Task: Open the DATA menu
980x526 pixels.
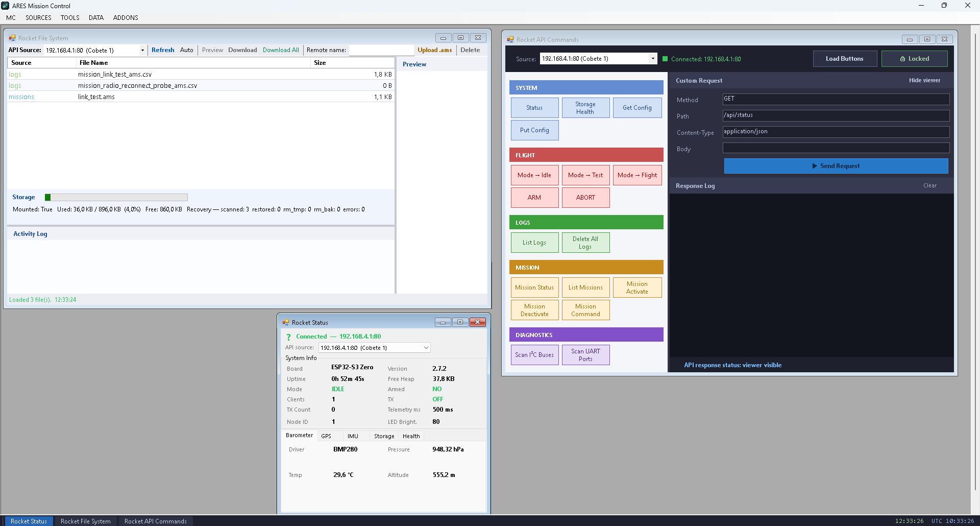Action: pos(96,18)
